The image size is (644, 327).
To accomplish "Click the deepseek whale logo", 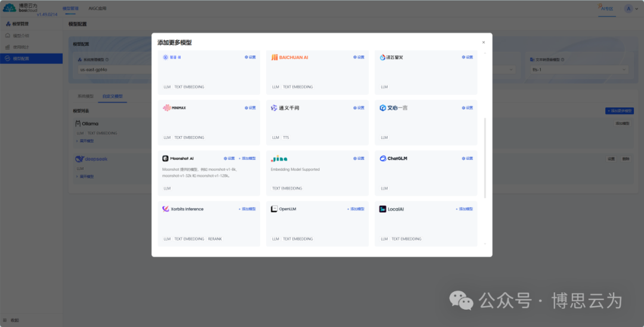I will tap(79, 159).
